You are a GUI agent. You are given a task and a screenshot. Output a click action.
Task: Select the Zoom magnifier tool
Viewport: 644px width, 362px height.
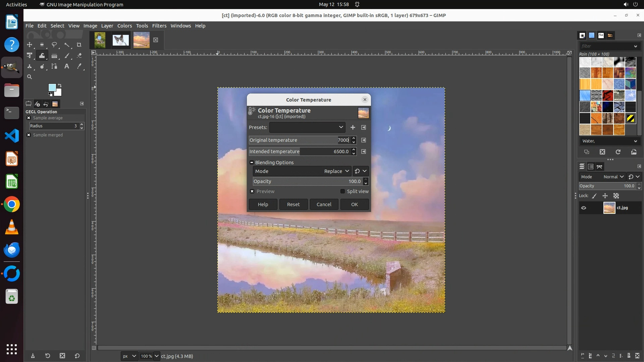(x=30, y=77)
